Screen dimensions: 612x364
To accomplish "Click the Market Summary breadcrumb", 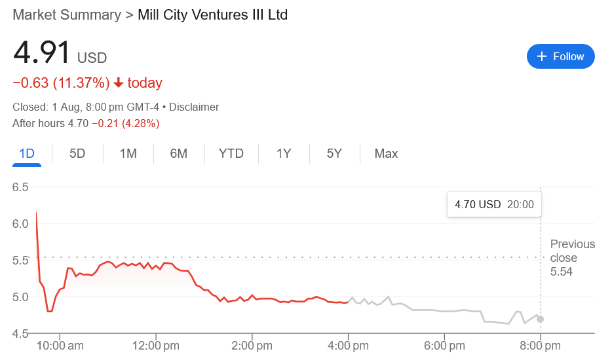I will click(x=67, y=14).
